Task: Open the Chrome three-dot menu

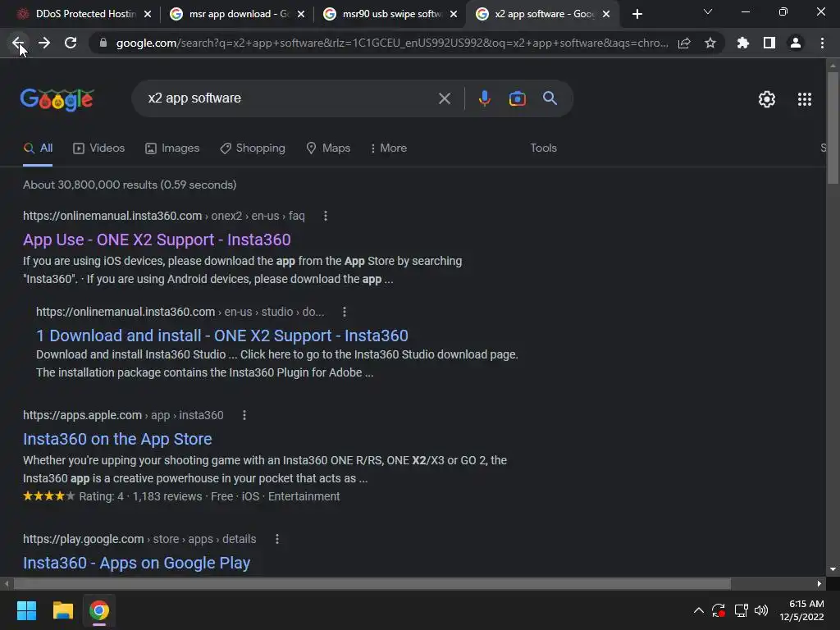Action: point(822,43)
